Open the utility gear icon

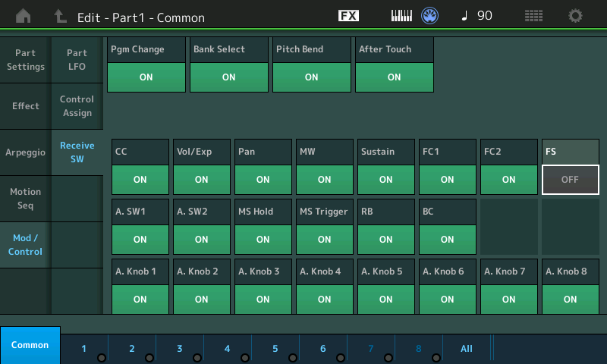(x=576, y=16)
